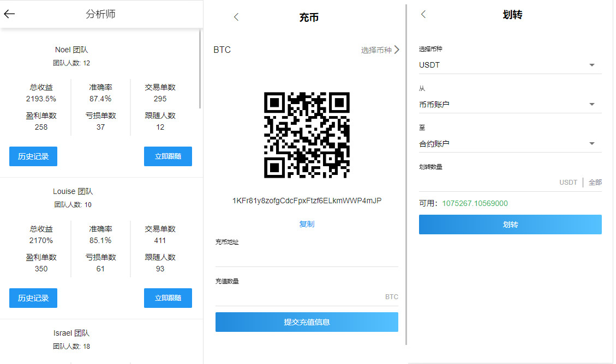Click the BTC deposit QR code

307,135
